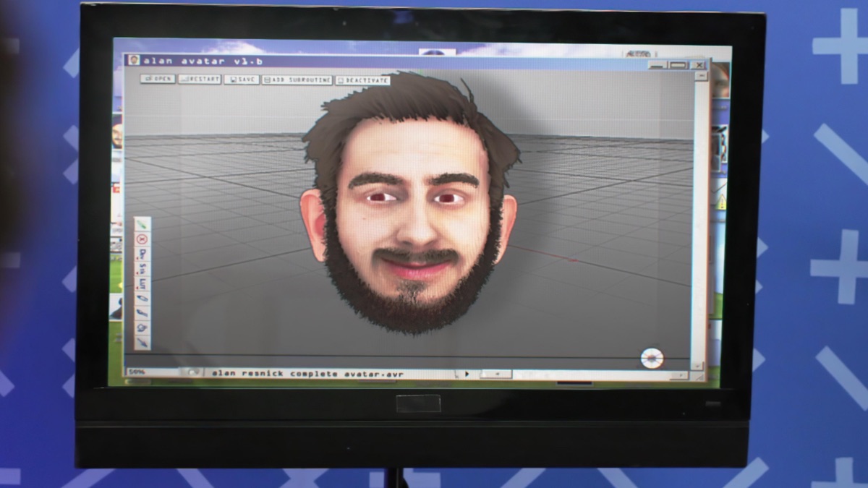The image size is (868, 488).
Task: Click the OPEN toolbar button
Action: pos(158,79)
